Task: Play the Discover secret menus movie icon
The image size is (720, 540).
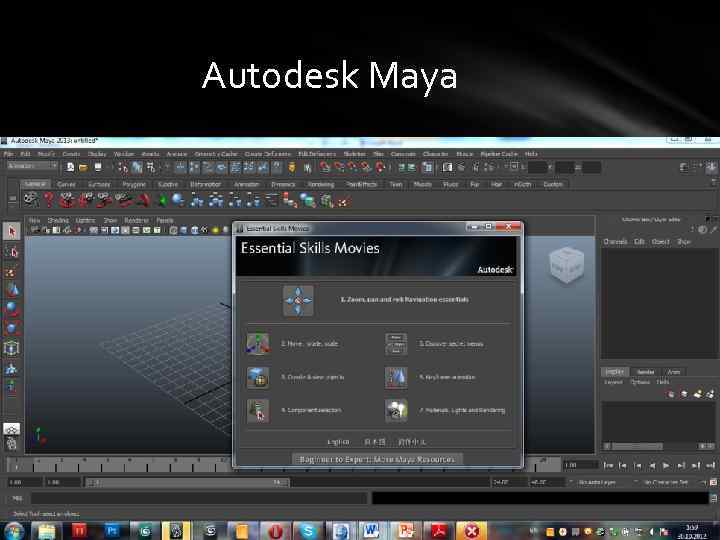Action: (x=396, y=344)
